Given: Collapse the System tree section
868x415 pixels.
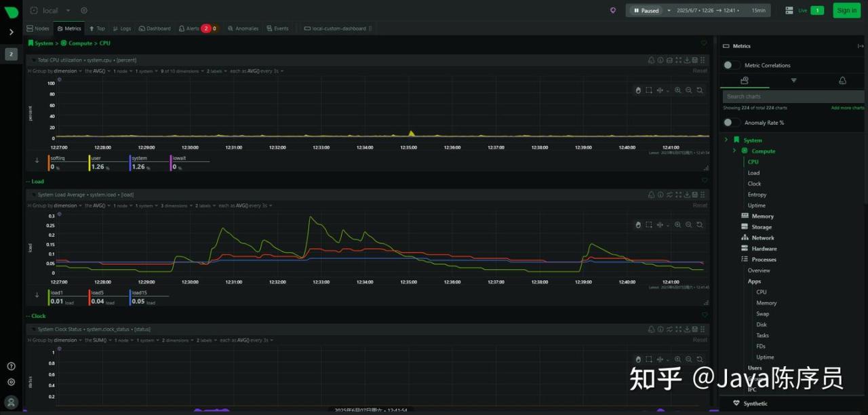Looking at the screenshot, I should (x=726, y=140).
